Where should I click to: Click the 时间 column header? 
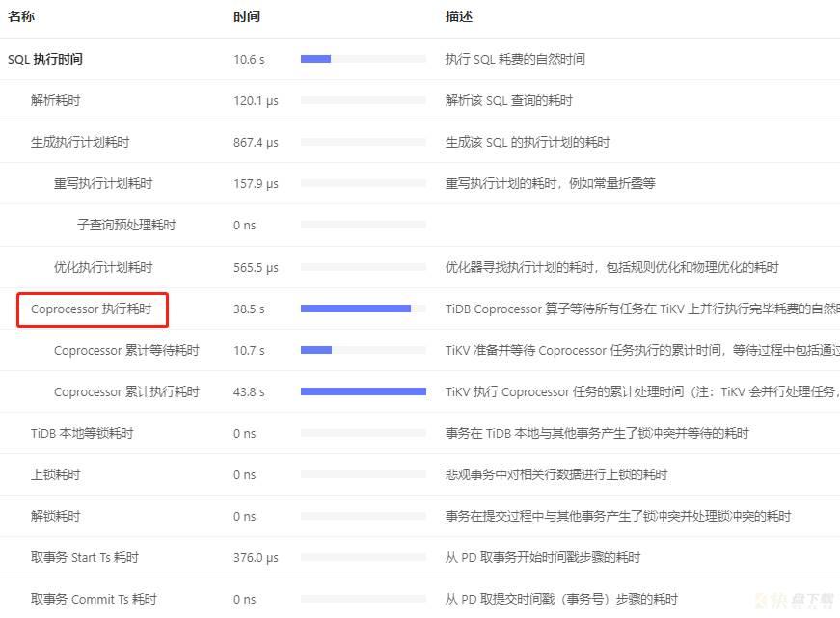point(247,16)
